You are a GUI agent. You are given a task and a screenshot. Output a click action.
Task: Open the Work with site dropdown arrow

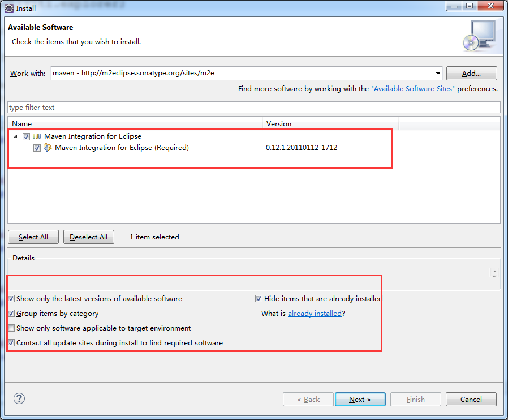pyautogui.click(x=438, y=73)
